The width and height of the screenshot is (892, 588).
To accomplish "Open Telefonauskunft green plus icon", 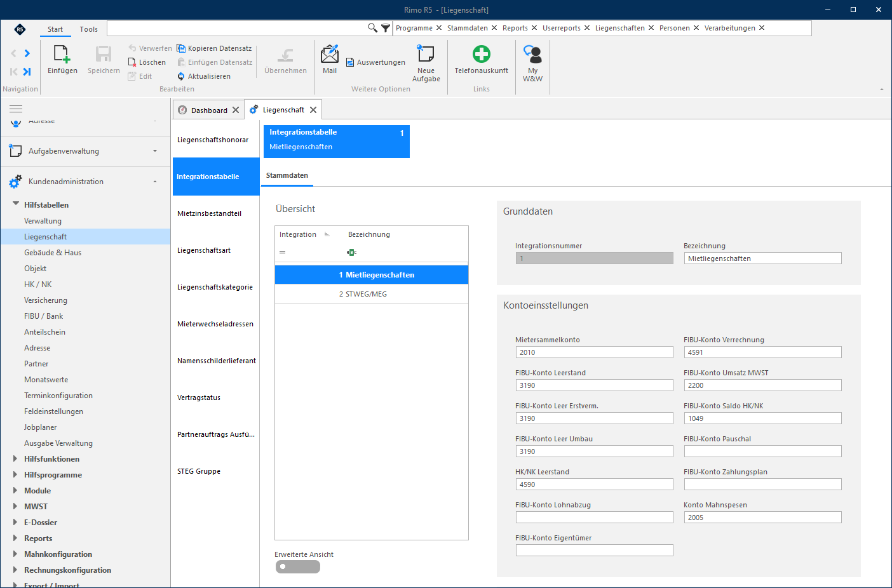I will pyautogui.click(x=481, y=54).
